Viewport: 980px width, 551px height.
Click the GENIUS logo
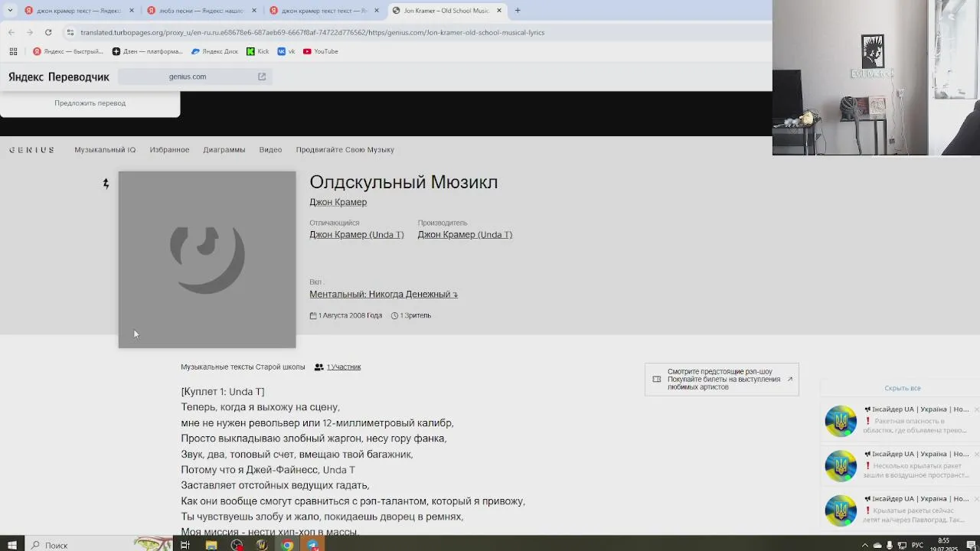[x=31, y=150]
